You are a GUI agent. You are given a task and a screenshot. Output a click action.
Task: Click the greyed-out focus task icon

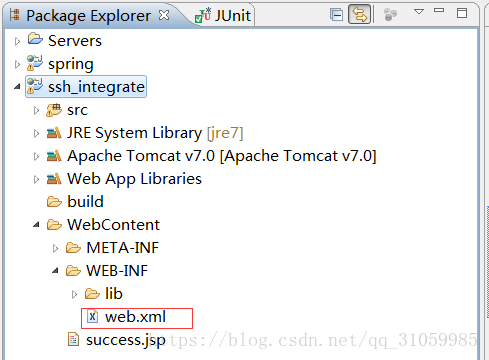pyautogui.click(x=390, y=15)
